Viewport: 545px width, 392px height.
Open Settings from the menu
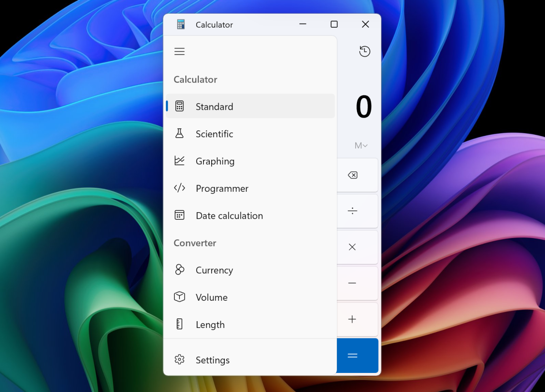[x=250, y=360]
